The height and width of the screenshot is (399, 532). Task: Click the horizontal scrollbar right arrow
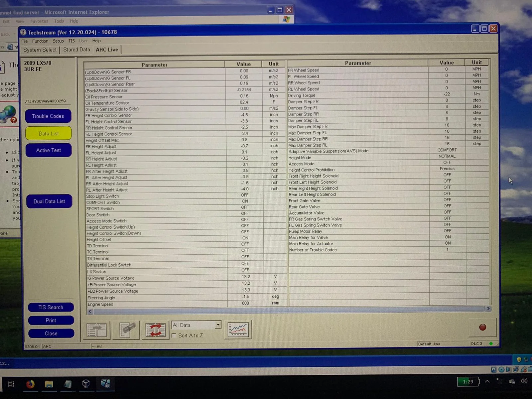coord(488,309)
